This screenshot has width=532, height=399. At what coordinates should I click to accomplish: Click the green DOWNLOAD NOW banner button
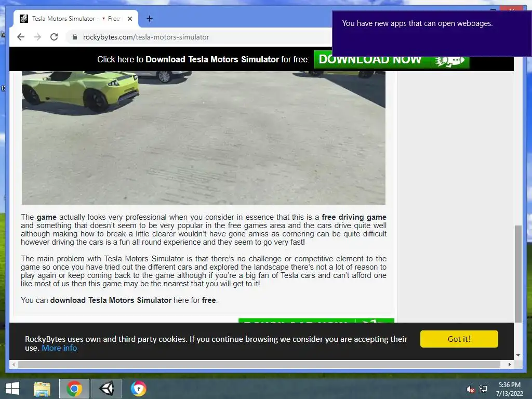coord(392,60)
